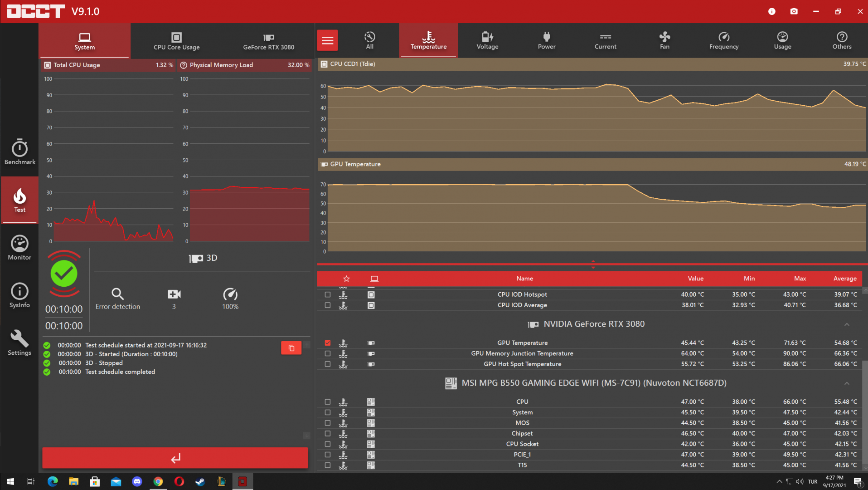Check the MOS temperature checkbox
Screen dimensions: 868x490
click(x=328, y=423)
